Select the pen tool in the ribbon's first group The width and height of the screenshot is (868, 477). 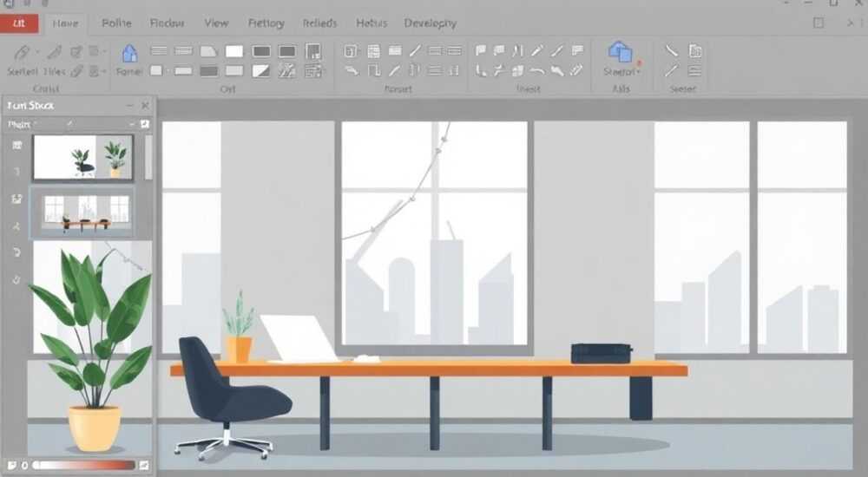coord(23,52)
